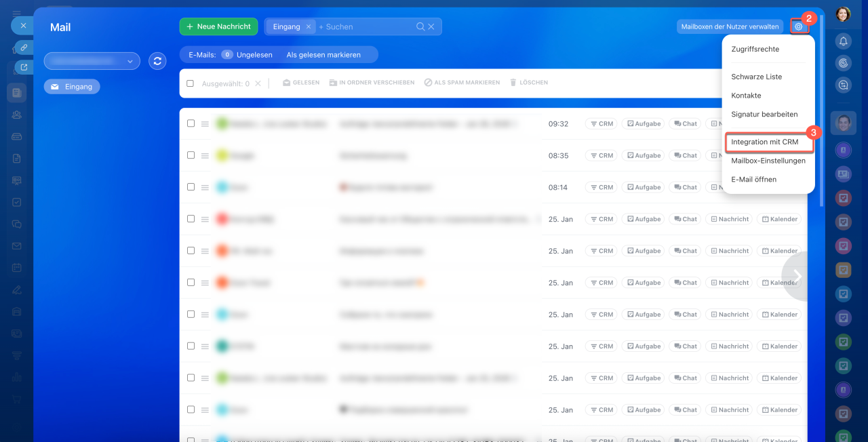Open the tasks checkmark item in the left sidebar
The height and width of the screenshot is (442, 868).
pyautogui.click(x=16, y=202)
